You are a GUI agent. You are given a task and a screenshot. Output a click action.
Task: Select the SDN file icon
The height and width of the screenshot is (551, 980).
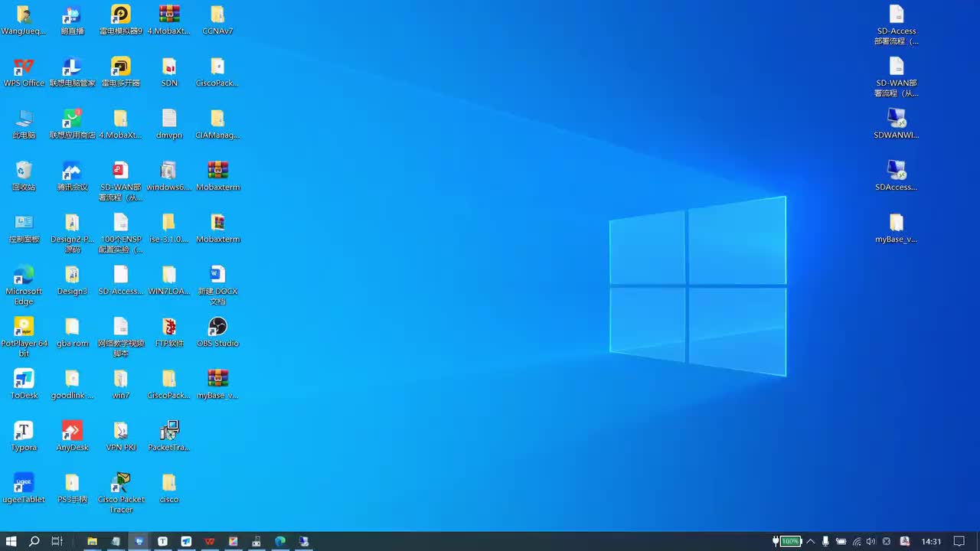(x=169, y=72)
